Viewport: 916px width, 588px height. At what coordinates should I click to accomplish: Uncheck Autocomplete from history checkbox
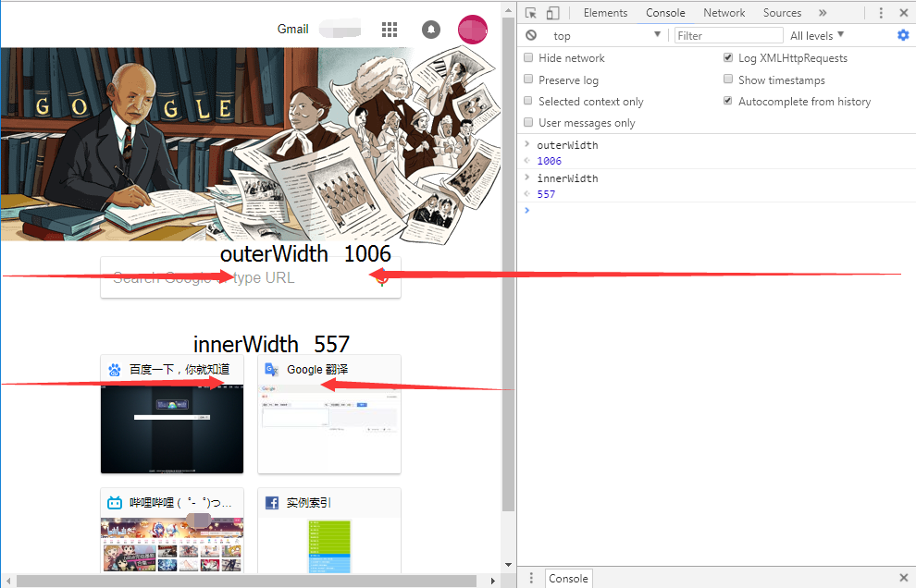click(x=728, y=101)
